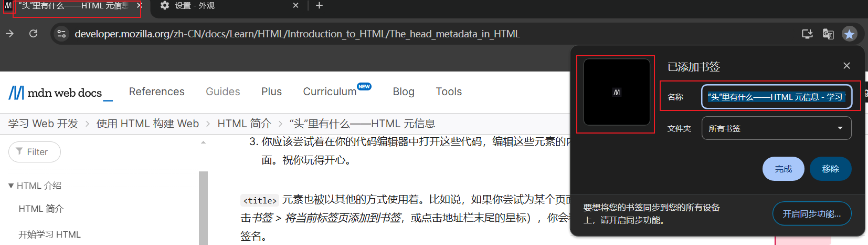Open the Plus menu
Image resolution: width=868 pixels, height=245 pixels.
tap(271, 91)
